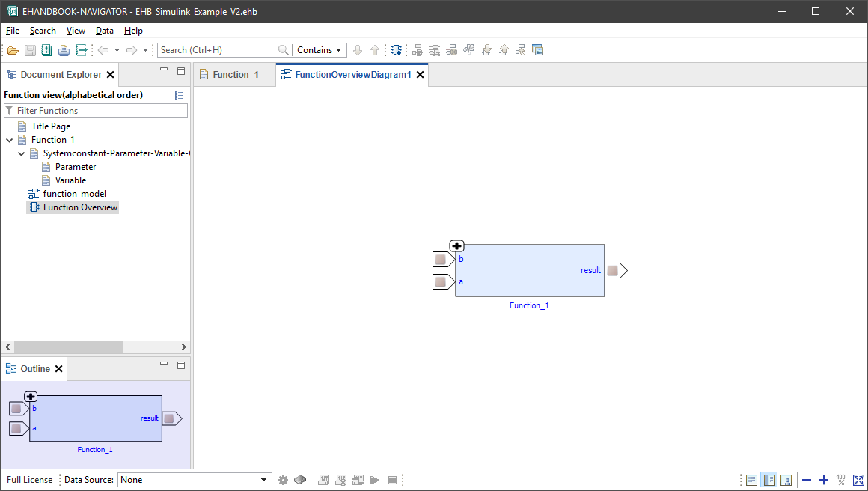Click the print icon in toolbar
Image resolution: width=868 pixels, height=491 pixels.
coord(64,50)
